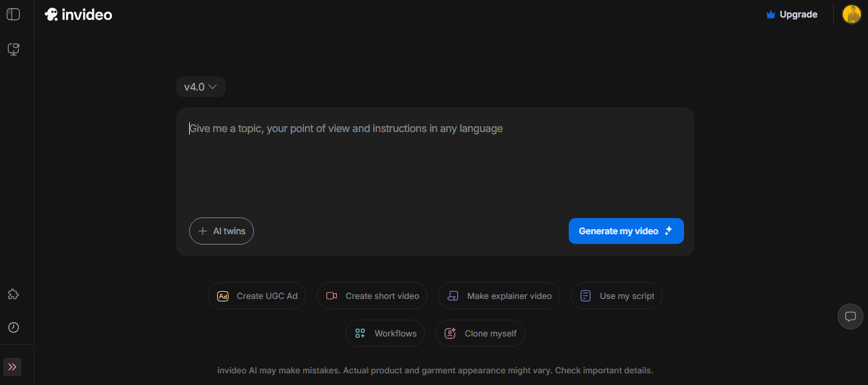The height and width of the screenshot is (385, 868).
Task: Expand the sidebar with double-chevron arrows
Action: point(12,367)
